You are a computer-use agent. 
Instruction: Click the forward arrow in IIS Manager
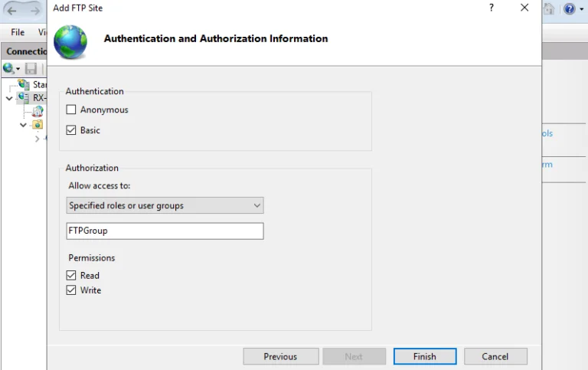[x=35, y=11]
